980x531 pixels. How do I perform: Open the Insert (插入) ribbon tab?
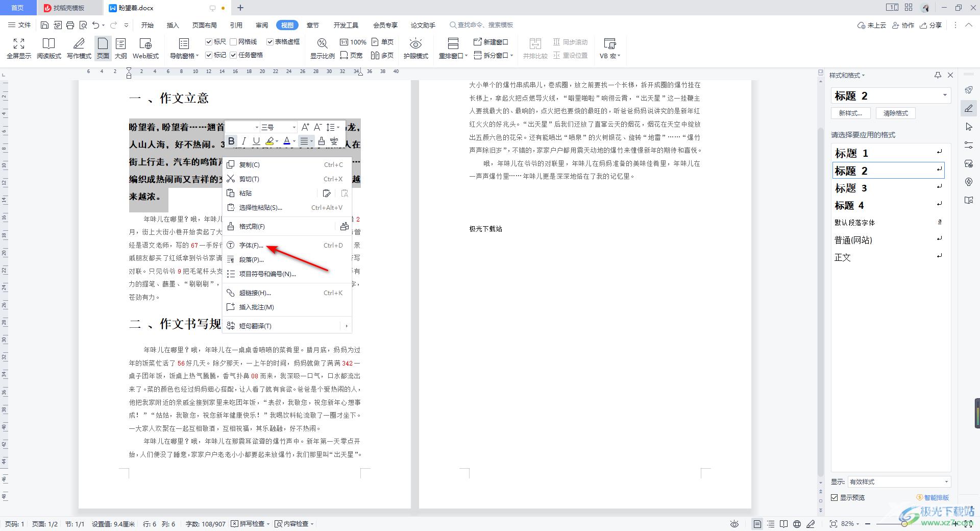pos(173,25)
